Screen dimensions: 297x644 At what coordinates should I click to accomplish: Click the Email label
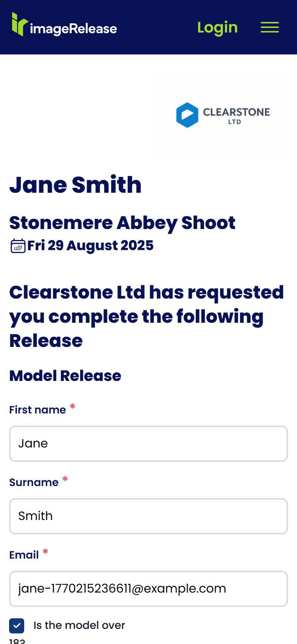tap(24, 555)
